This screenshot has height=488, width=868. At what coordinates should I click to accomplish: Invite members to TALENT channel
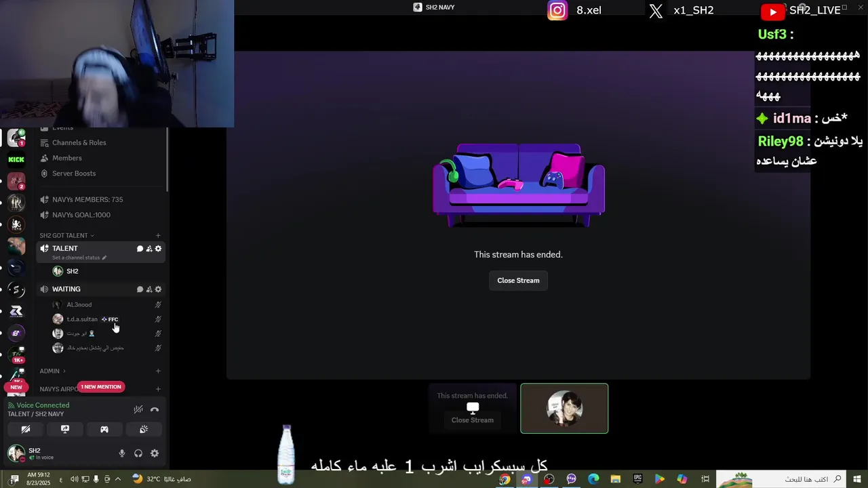click(x=149, y=249)
